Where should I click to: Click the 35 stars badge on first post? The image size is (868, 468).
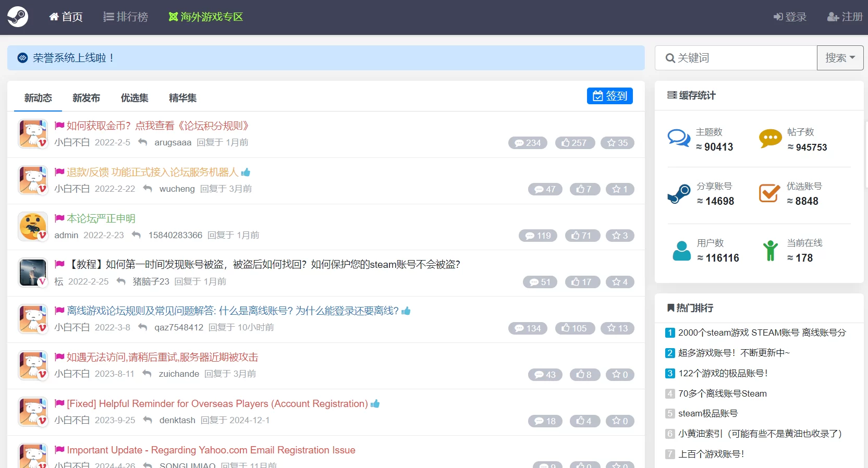pyautogui.click(x=617, y=143)
